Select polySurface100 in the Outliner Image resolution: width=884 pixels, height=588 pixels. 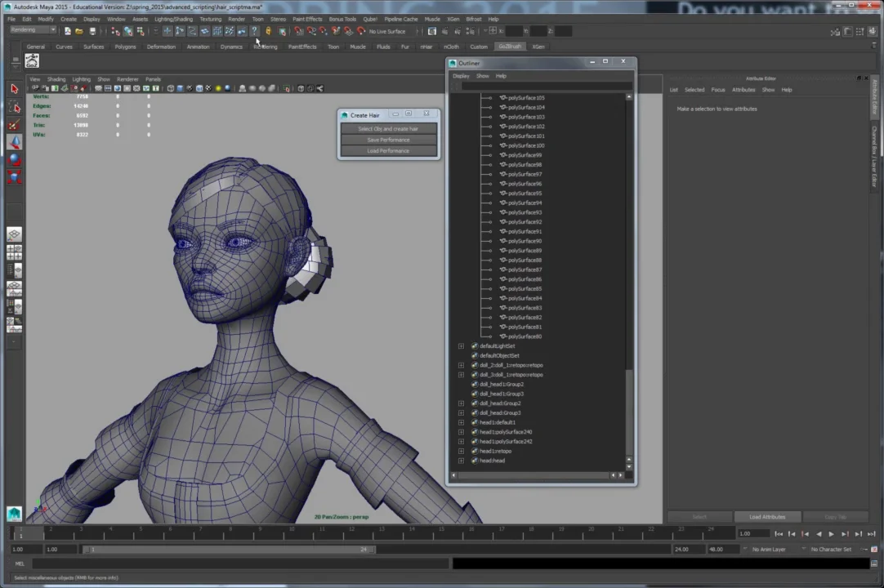click(526, 145)
